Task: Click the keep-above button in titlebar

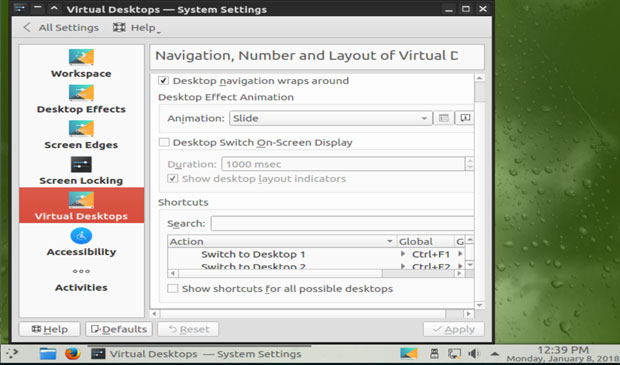Action: [54, 8]
